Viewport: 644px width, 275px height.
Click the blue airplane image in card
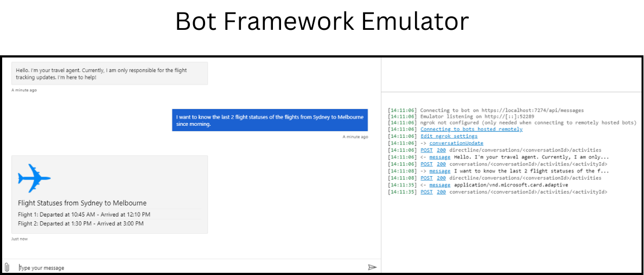click(x=35, y=178)
